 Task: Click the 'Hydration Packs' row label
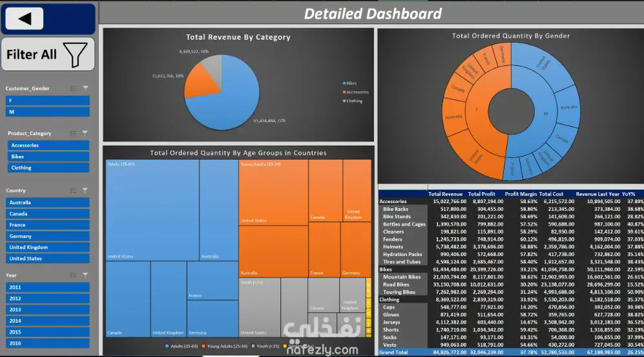(402, 254)
